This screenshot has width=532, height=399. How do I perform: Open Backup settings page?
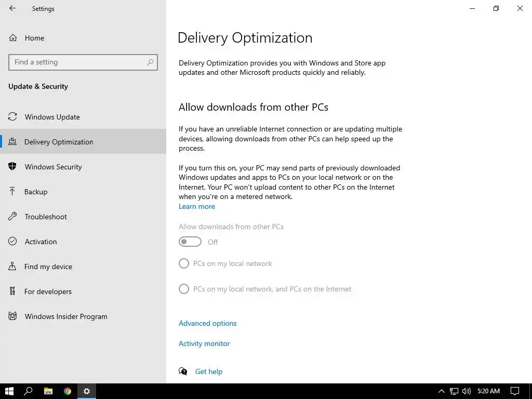[x=83, y=191]
